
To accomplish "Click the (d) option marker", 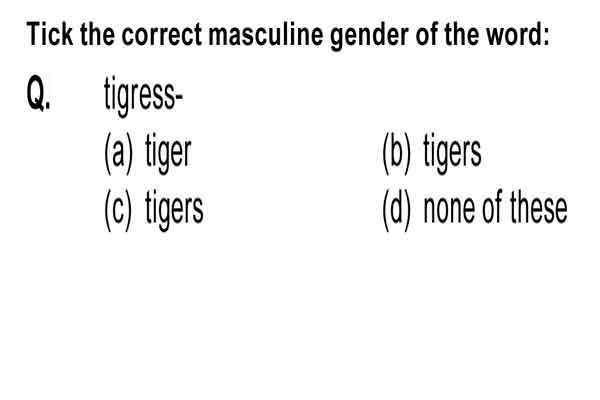I will coord(397,211).
